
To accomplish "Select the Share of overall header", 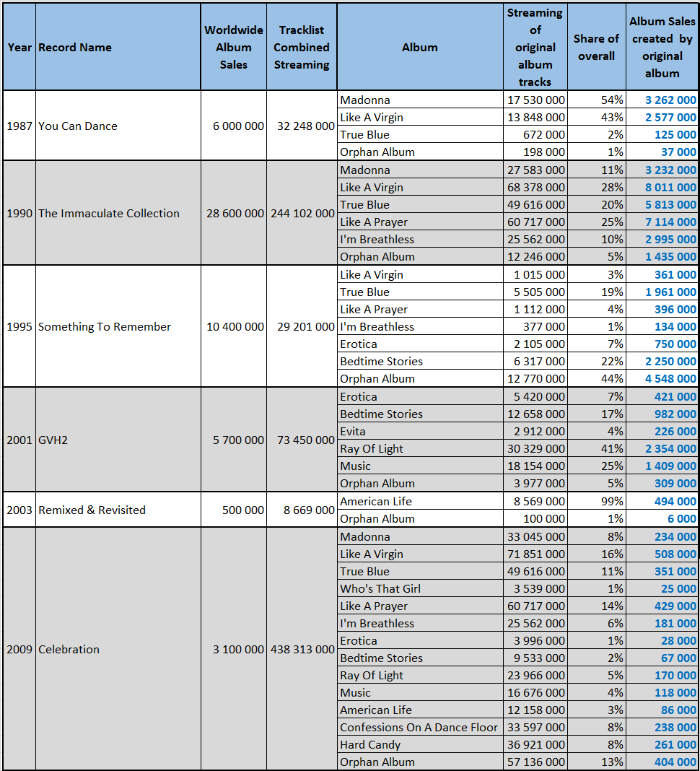I will (596, 47).
